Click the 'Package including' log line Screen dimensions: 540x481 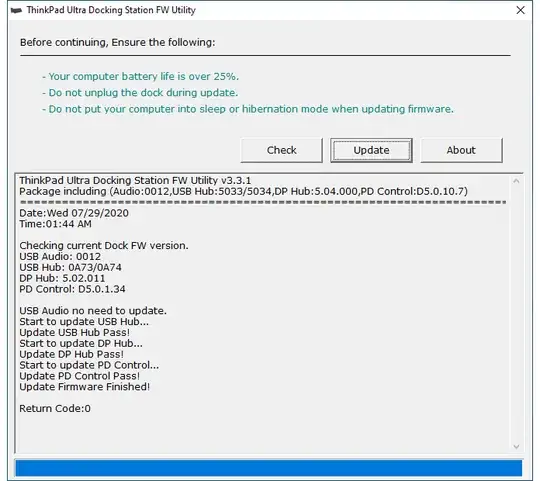tap(243, 191)
